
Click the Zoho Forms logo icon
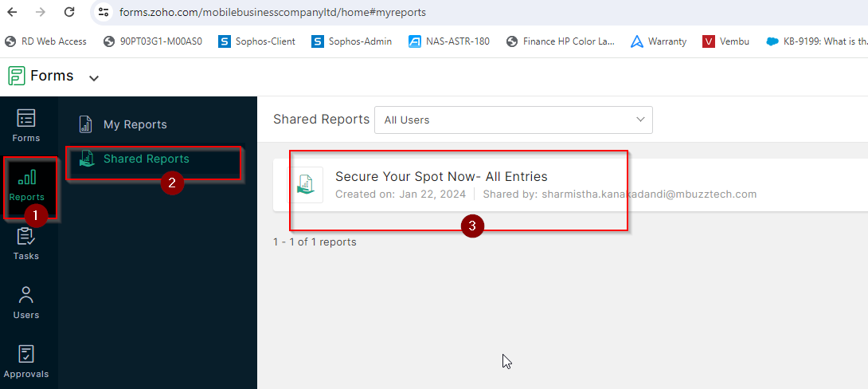pos(18,76)
